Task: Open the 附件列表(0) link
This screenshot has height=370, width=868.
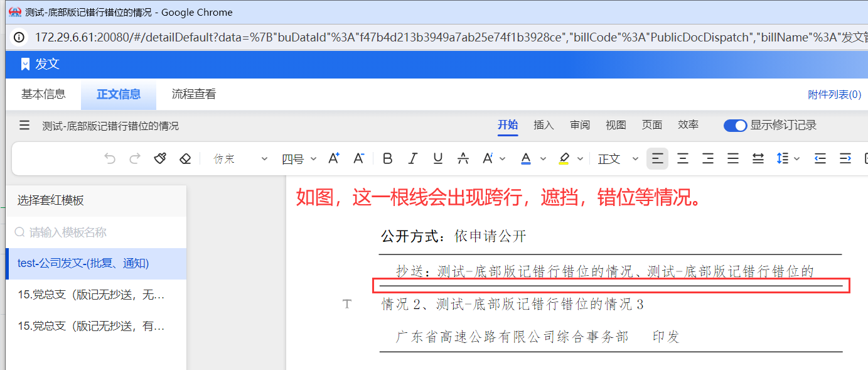Action: pos(834,95)
